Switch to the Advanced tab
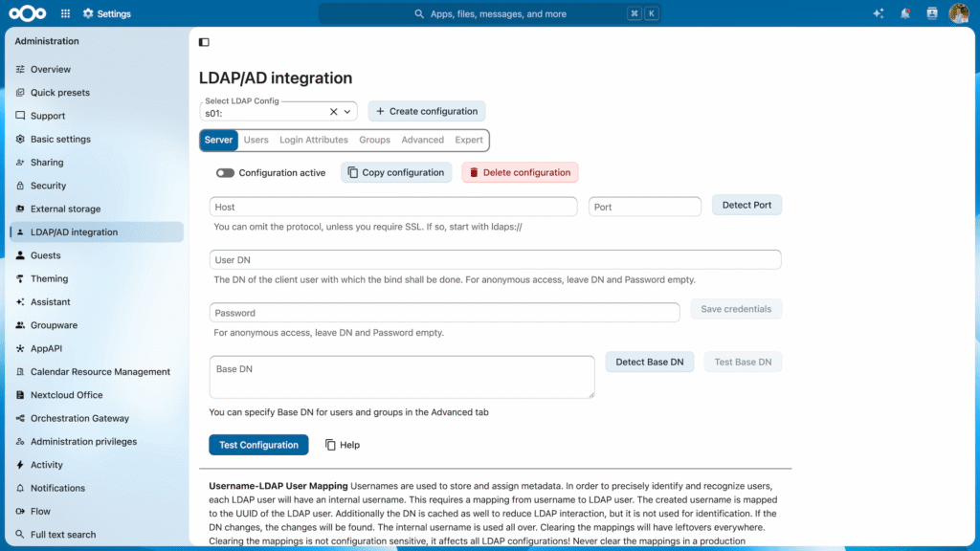Screen dimensions: 980x551 [x=422, y=140]
